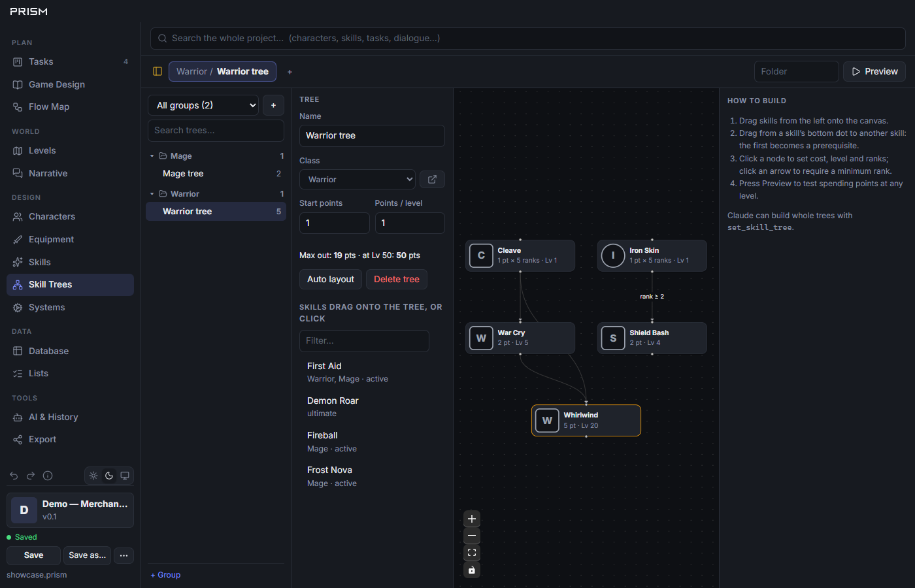
Task: Collapse the Warrior group folder
Action: pos(152,194)
